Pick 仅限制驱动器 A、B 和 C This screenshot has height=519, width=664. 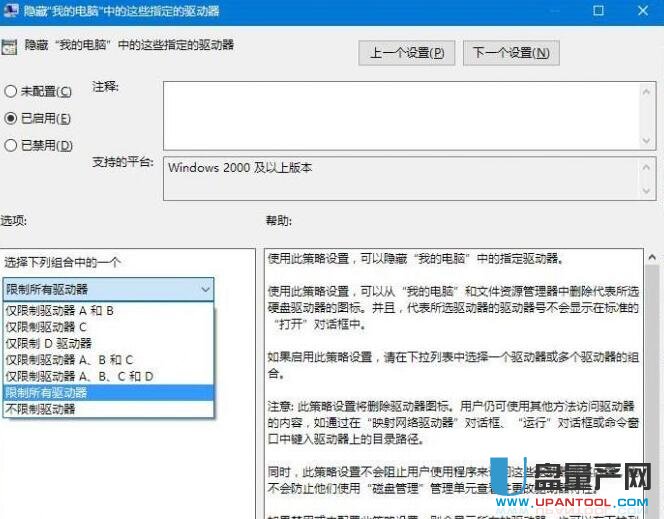tap(69, 360)
